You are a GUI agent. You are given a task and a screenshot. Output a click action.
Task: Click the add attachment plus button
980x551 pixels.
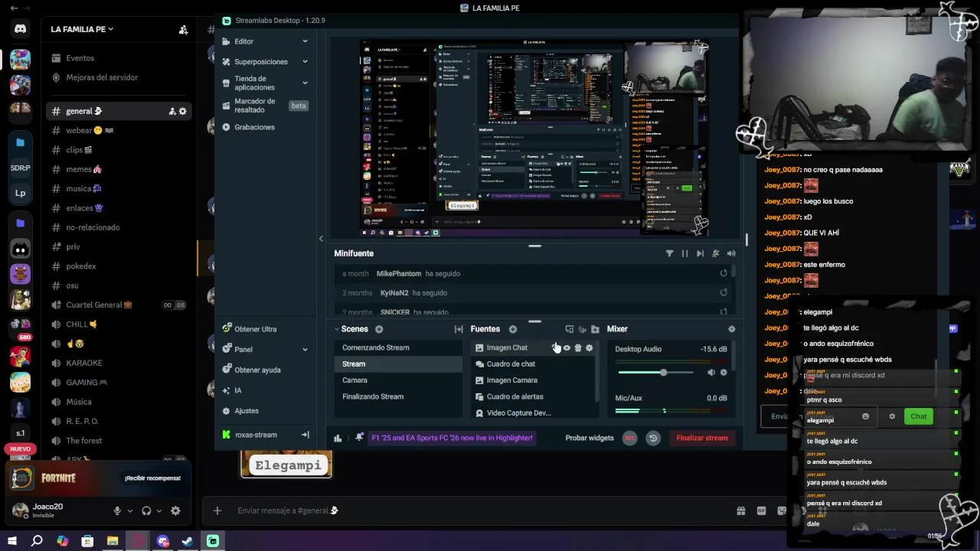[217, 510]
